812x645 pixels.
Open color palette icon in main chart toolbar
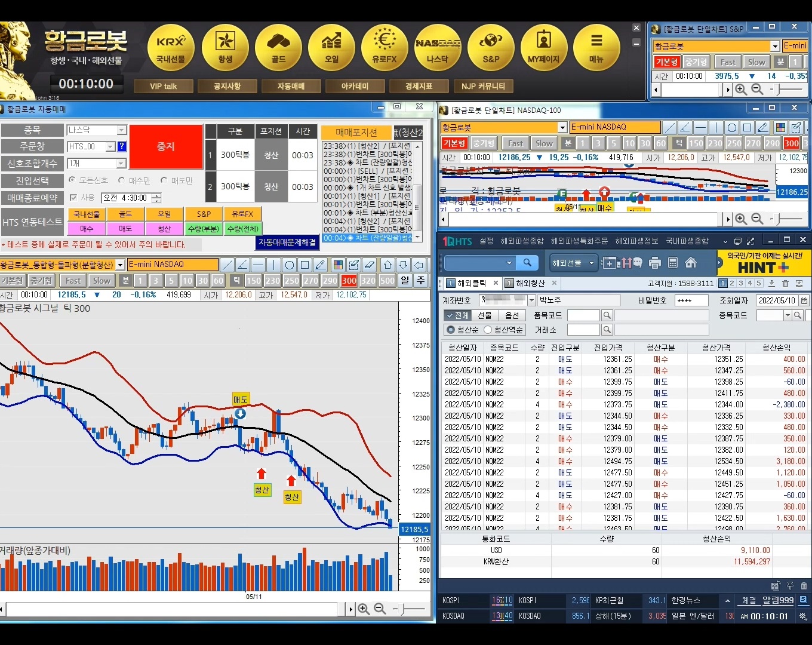coord(338,265)
